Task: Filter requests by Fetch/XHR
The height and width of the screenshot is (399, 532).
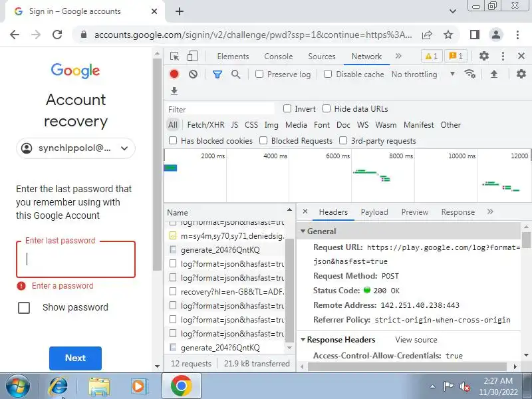Action: (205, 125)
